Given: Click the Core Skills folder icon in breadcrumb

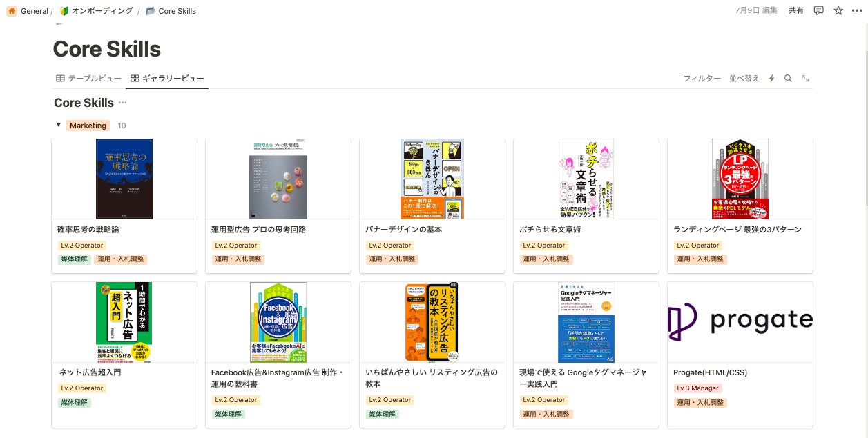Looking at the screenshot, I should (151, 11).
